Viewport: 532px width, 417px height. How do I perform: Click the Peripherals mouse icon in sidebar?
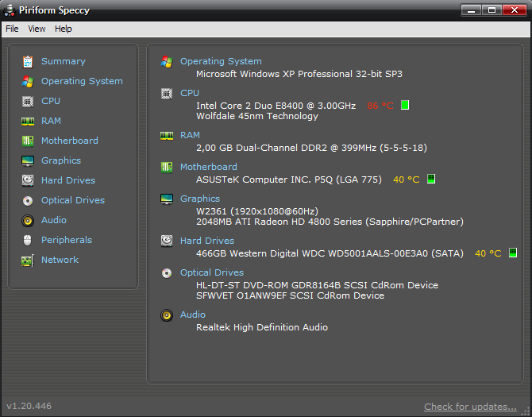pos(28,240)
